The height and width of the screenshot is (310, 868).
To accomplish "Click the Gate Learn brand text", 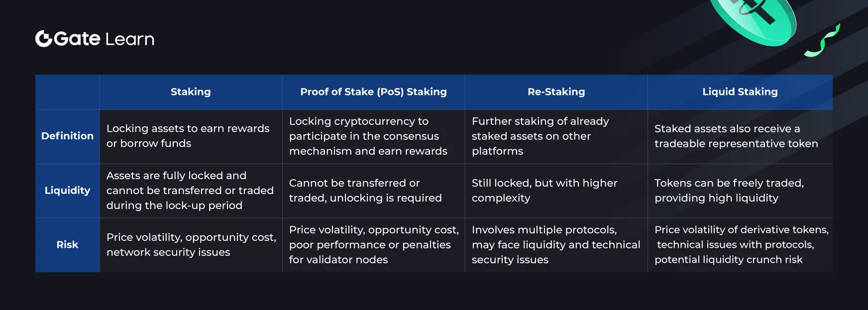I will (105, 39).
